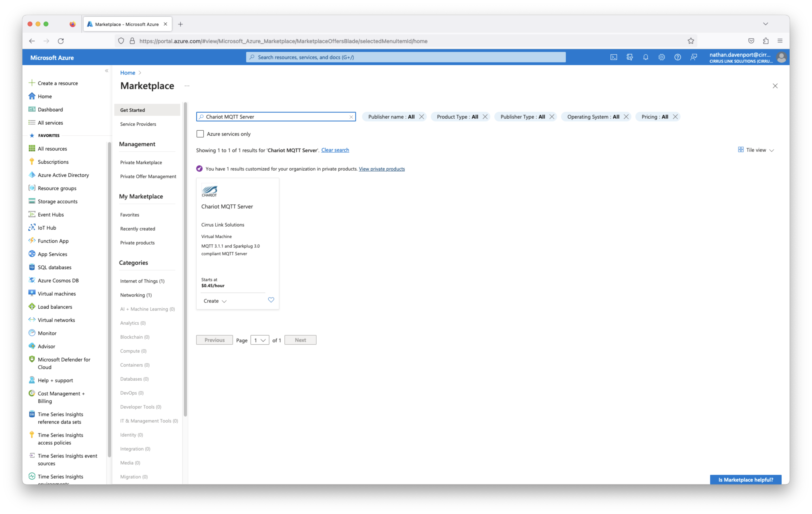
Task: Click the Next page button
Action: (x=300, y=340)
